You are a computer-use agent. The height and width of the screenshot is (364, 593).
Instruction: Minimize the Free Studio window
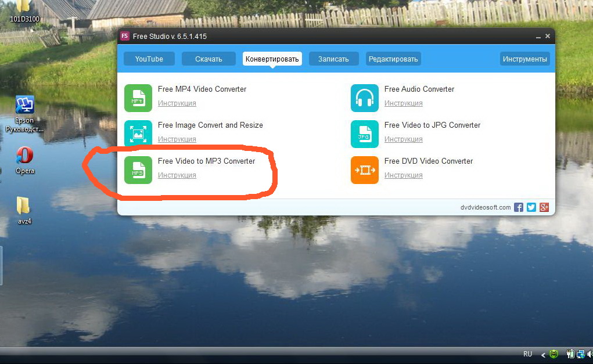pyautogui.click(x=538, y=37)
